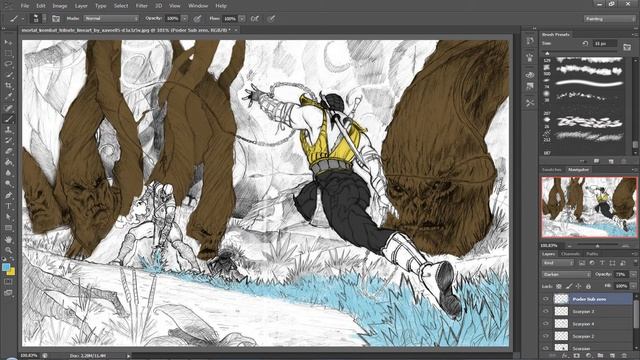Open the Window menu
This screenshot has width=640, height=360.
(x=198, y=6)
